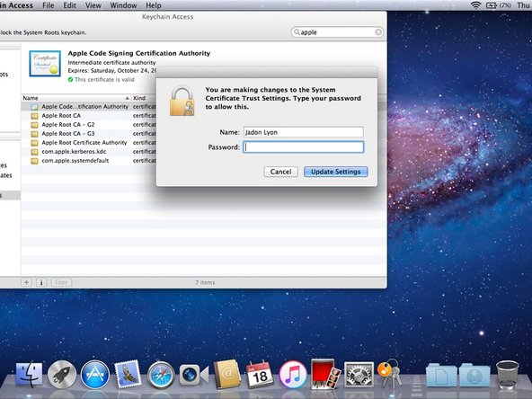Open Photo Booth in the dock

click(x=325, y=374)
